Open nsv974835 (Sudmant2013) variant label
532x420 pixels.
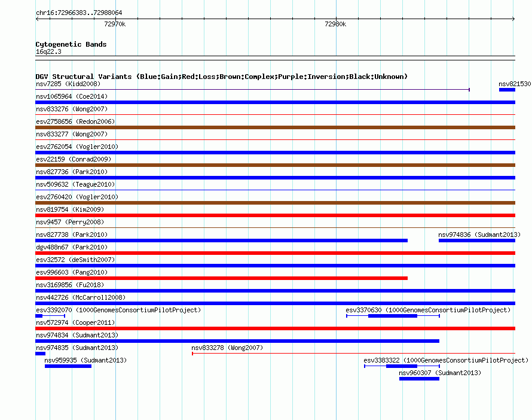tap(77, 348)
